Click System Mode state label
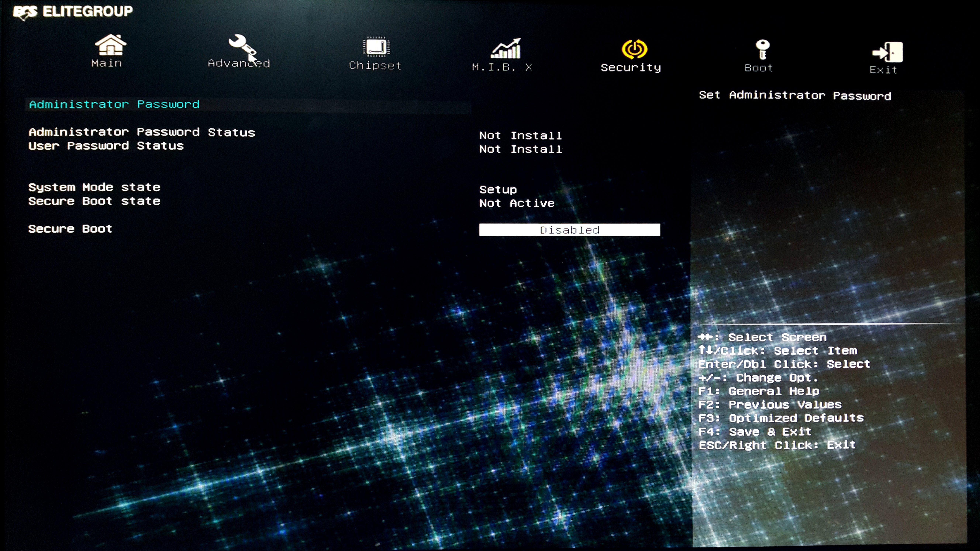 click(94, 187)
